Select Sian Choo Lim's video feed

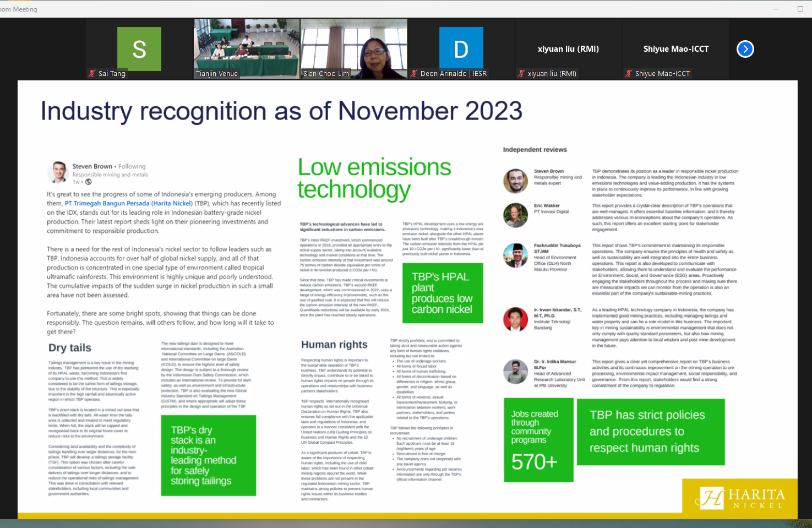354,49
